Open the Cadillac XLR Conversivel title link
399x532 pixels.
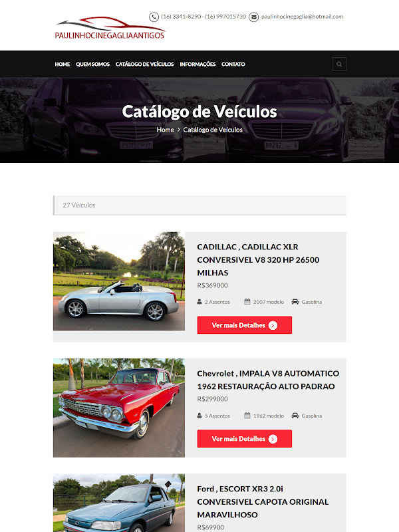point(258,259)
